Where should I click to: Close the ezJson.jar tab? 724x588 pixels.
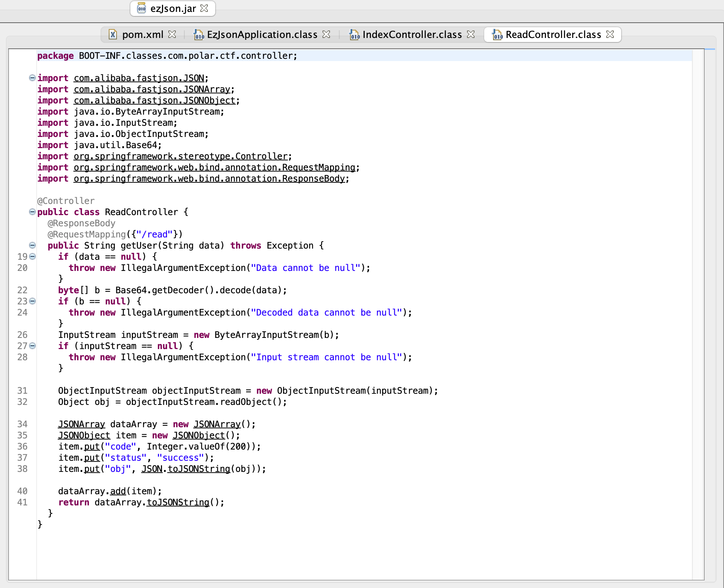click(x=204, y=8)
